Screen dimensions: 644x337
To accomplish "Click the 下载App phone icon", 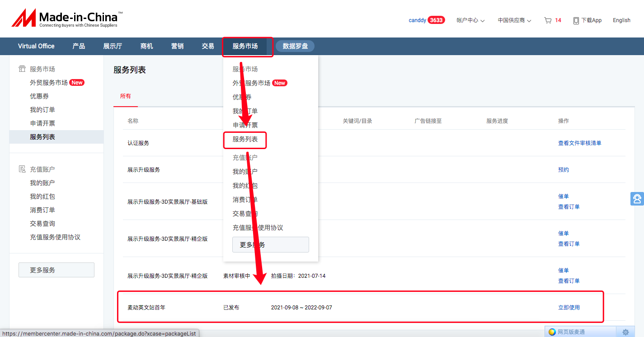I will click(x=575, y=20).
